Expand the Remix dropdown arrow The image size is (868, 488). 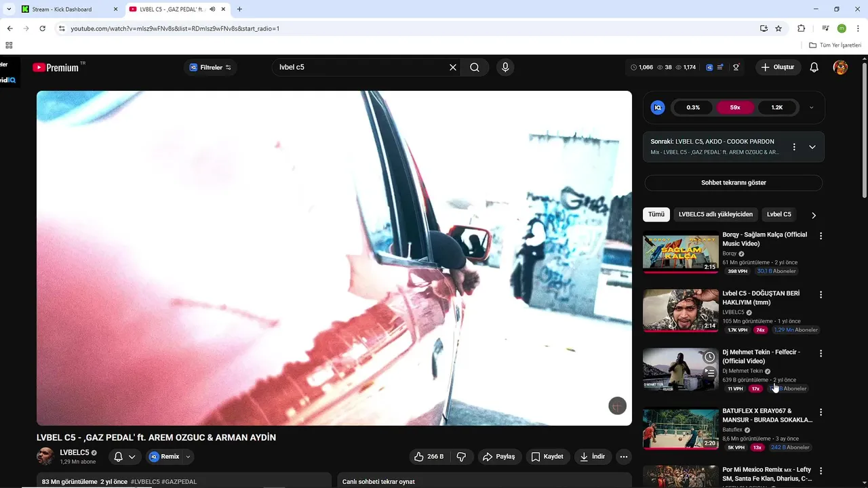coord(189,457)
